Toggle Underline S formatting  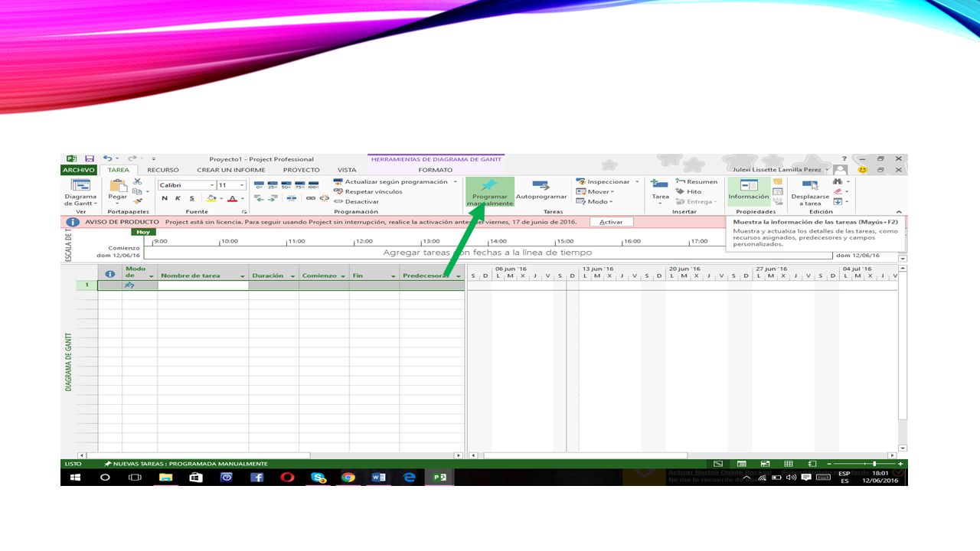tap(191, 198)
